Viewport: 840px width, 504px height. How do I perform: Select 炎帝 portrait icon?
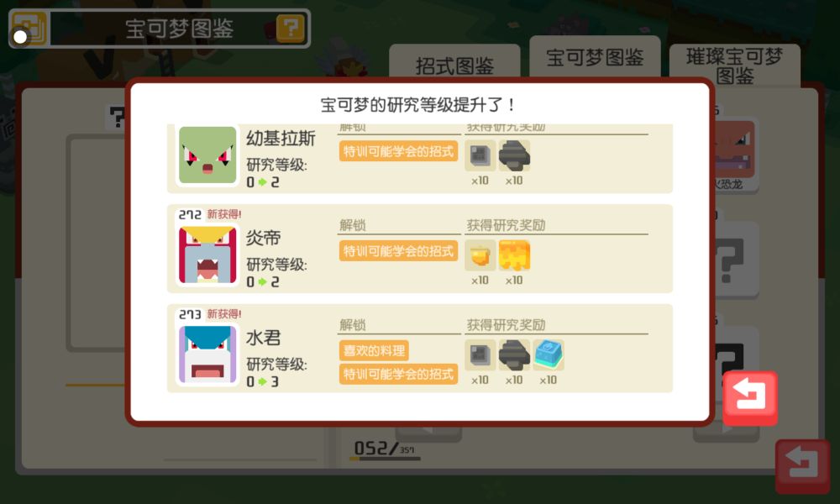[x=207, y=255]
